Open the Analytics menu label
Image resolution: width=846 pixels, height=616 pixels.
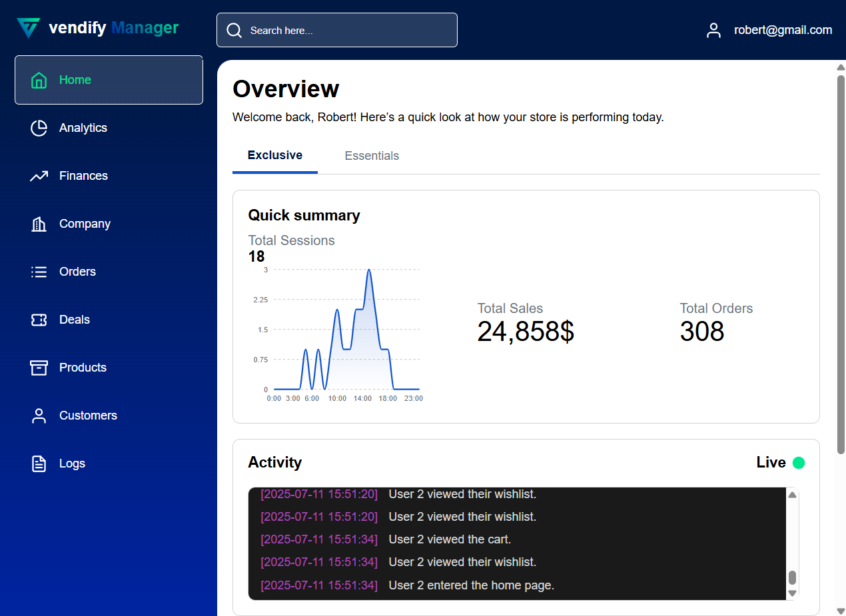(x=83, y=128)
